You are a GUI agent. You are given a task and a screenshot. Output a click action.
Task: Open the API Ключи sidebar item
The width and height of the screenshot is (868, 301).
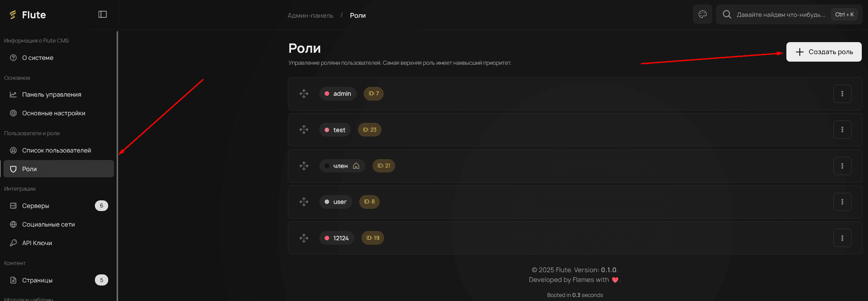(37, 243)
